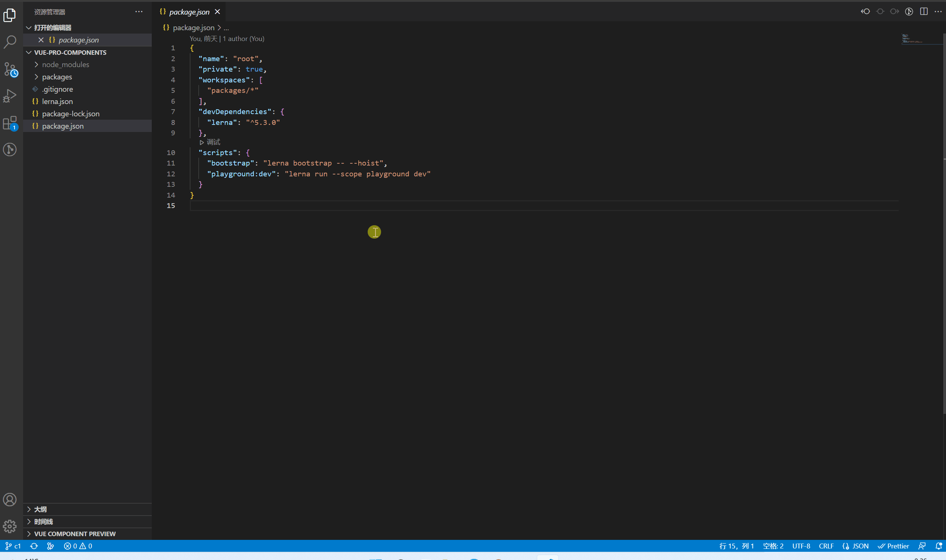The image size is (946, 560).
Task: Expand the VUE COMPONENT PREVIEW section
Action: coord(87,534)
